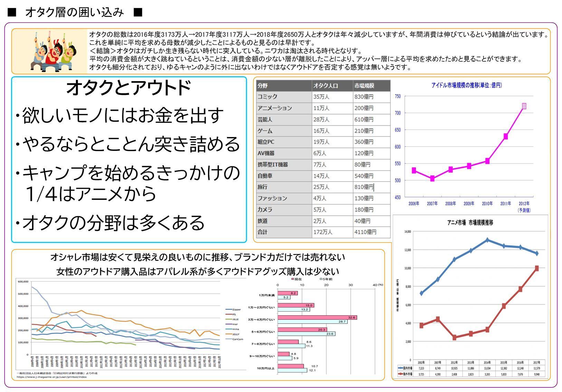Select the Zipper legend entry
Screen dimensions: 562x392
click(236, 310)
